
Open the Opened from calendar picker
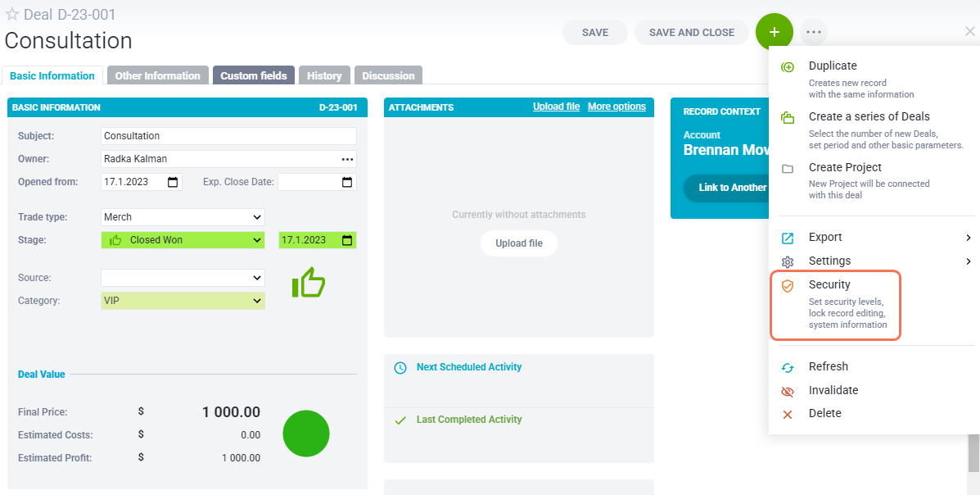click(x=173, y=182)
